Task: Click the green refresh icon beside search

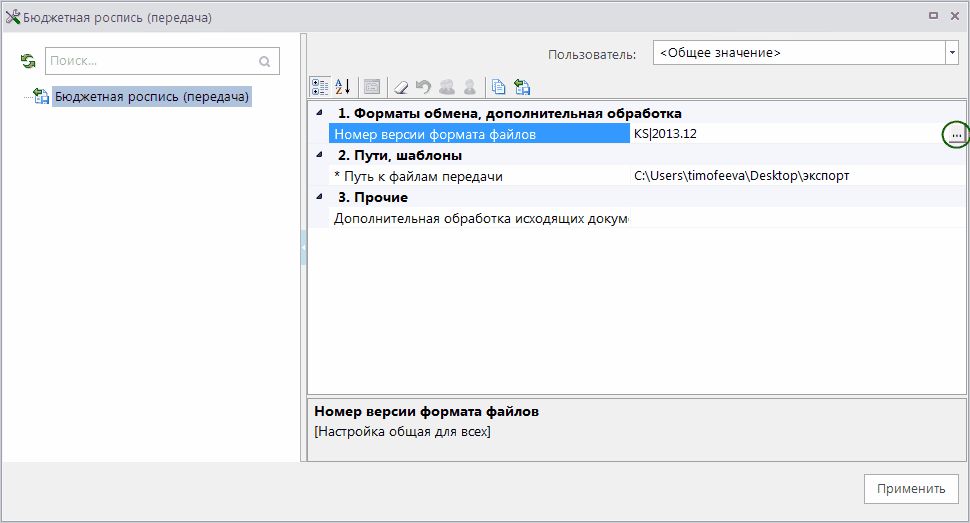Action: click(28, 61)
